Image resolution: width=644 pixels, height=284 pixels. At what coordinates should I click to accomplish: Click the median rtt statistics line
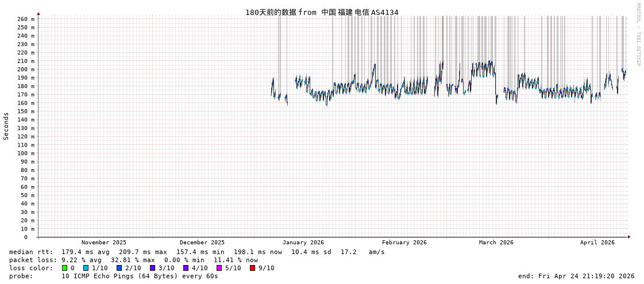(197, 252)
